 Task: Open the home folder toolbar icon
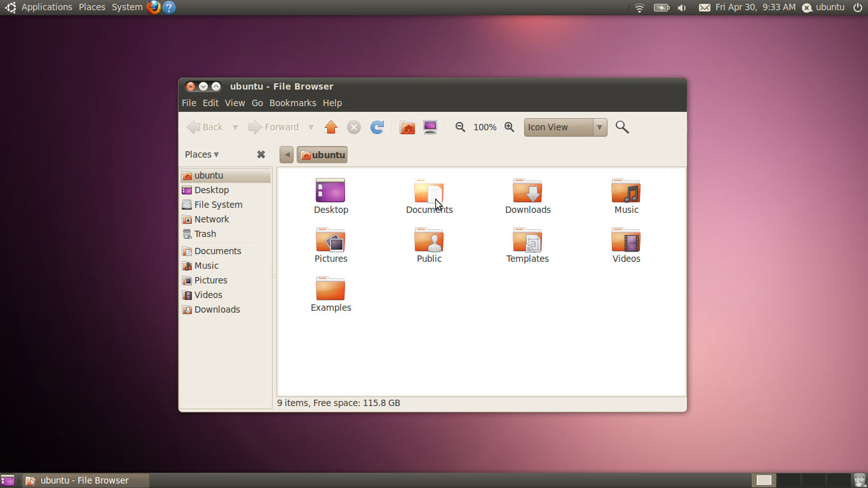407,127
